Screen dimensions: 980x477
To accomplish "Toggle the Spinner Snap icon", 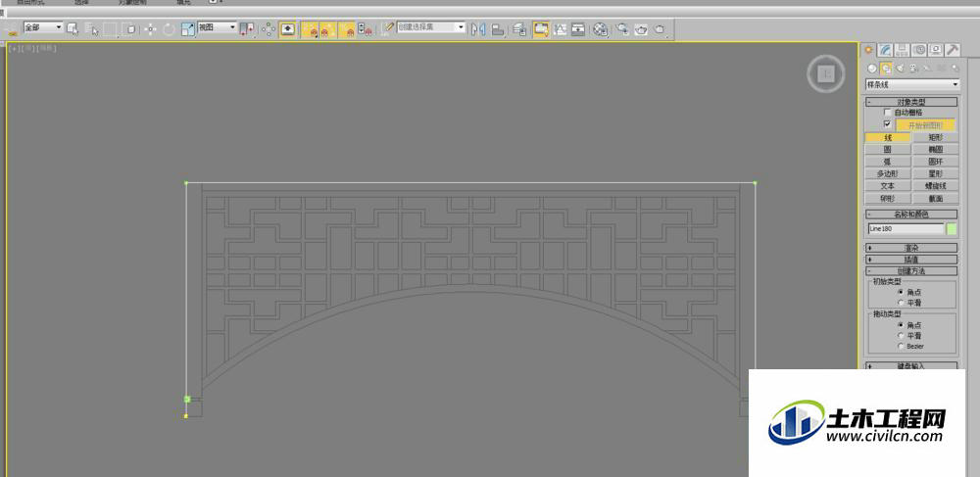I will 365,28.
